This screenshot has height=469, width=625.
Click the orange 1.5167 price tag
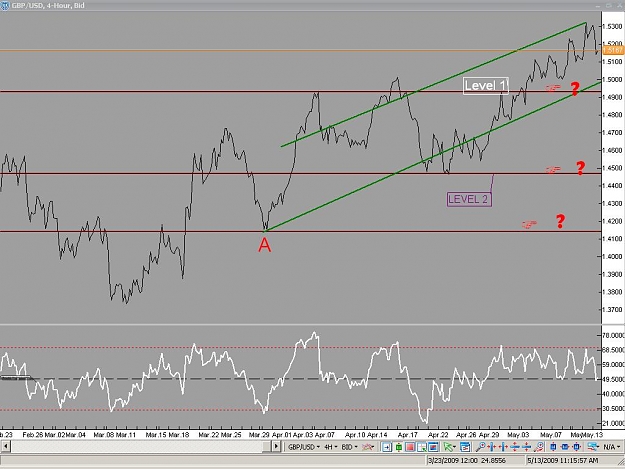613,50
